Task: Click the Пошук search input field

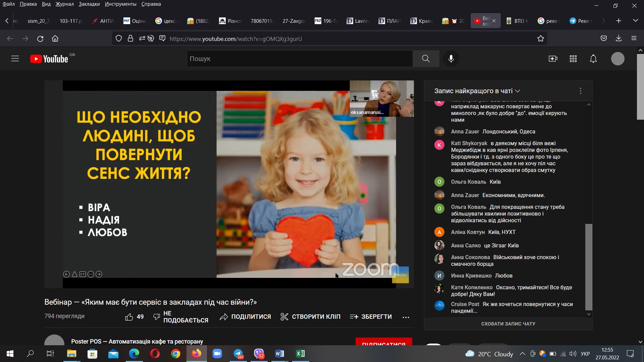Action: [x=299, y=59]
